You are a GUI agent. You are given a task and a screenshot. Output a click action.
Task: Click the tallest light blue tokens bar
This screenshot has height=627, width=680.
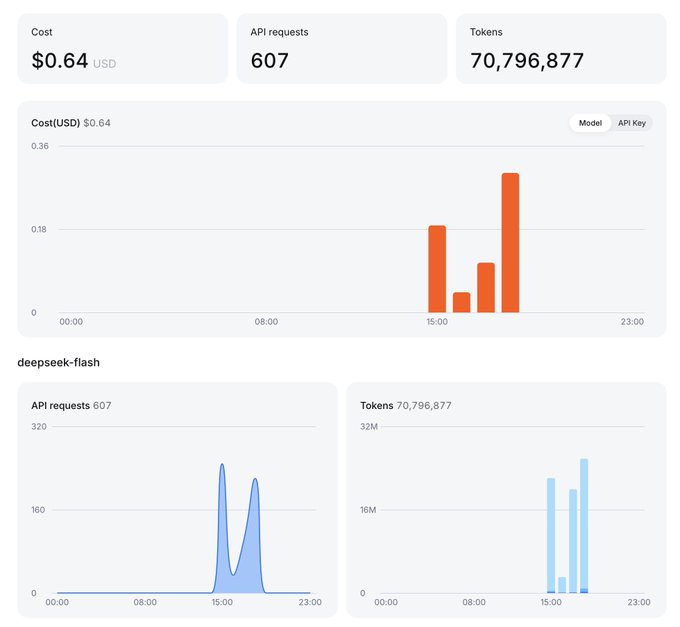(x=584, y=526)
